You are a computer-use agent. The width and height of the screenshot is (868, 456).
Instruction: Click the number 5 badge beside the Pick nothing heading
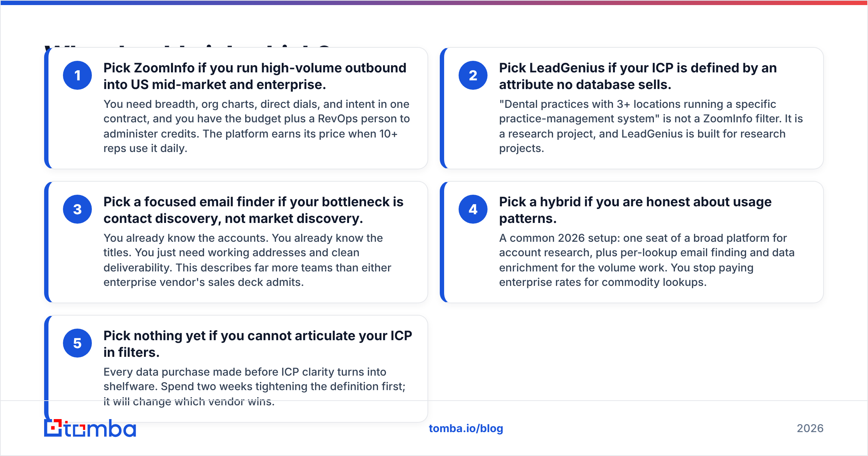pos(77,343)
